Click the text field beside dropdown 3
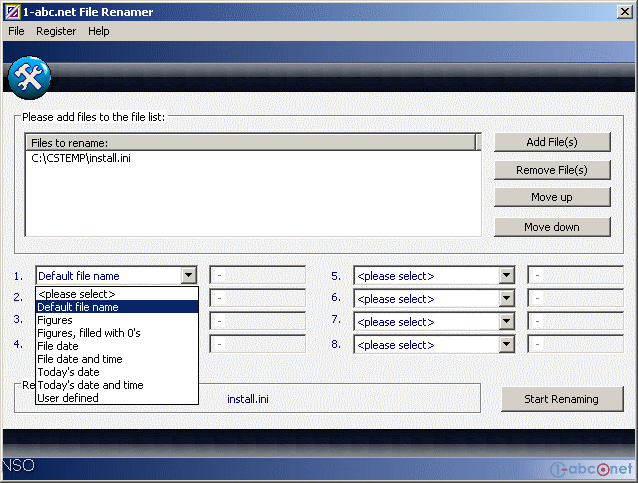Image resolution: width=638 pixels, height=483 pixels. pyautogui.click(x=258, y=321)
